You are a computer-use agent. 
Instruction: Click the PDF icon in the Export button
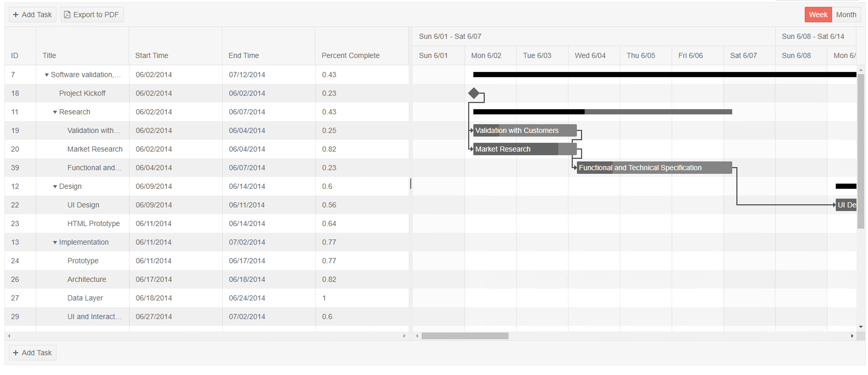[x=67, y=14]
